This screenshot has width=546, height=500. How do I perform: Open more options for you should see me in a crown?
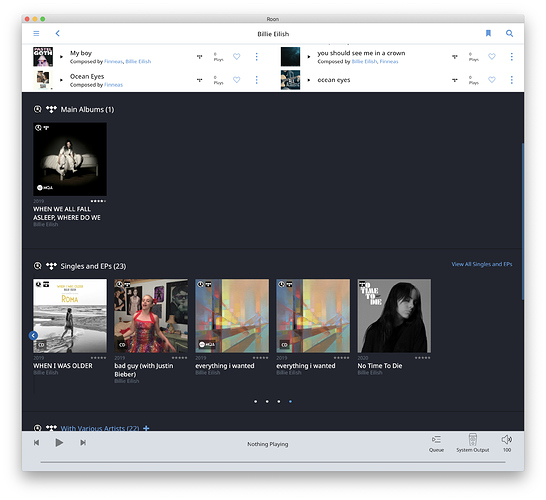pos(512,56)
